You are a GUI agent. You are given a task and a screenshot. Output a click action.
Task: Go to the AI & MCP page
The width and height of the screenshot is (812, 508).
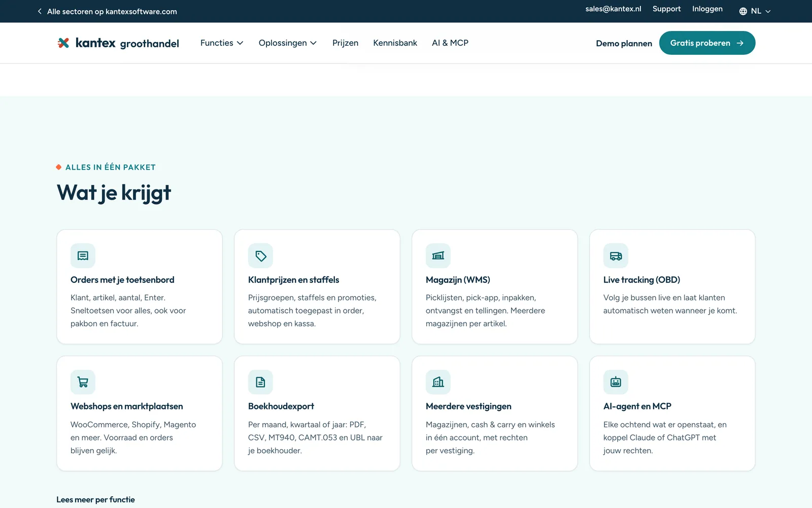(450, 43)
